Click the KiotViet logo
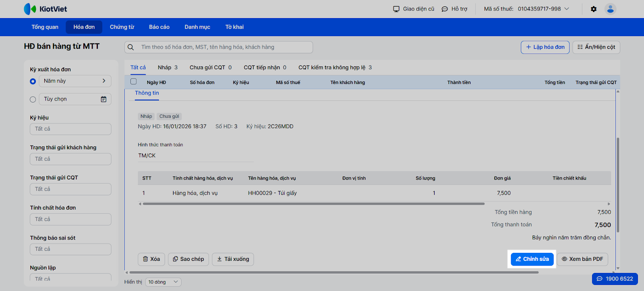 pyautogui.click(x=45, y=9)
